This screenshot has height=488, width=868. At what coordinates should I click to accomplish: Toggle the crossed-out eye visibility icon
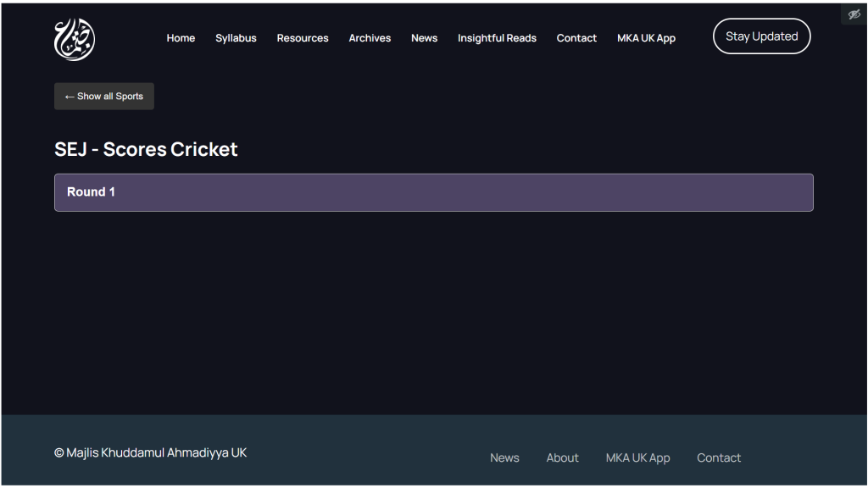[x=854, y=14]
